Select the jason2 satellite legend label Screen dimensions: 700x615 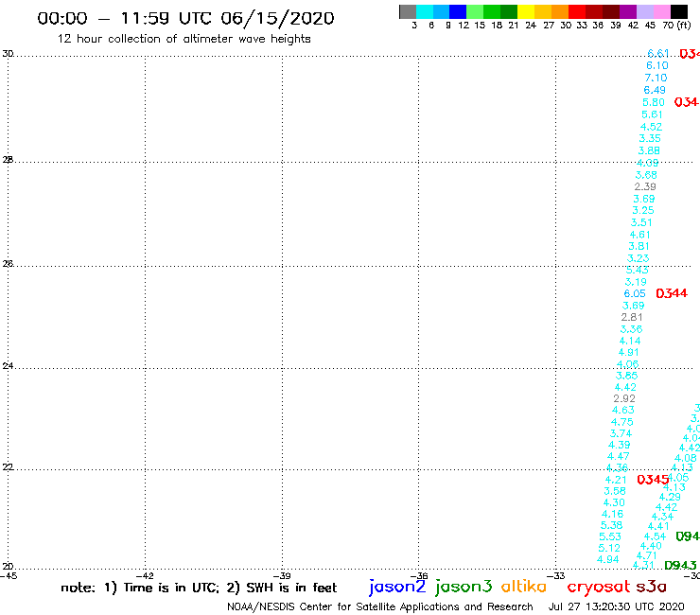[x=397, y=587]
